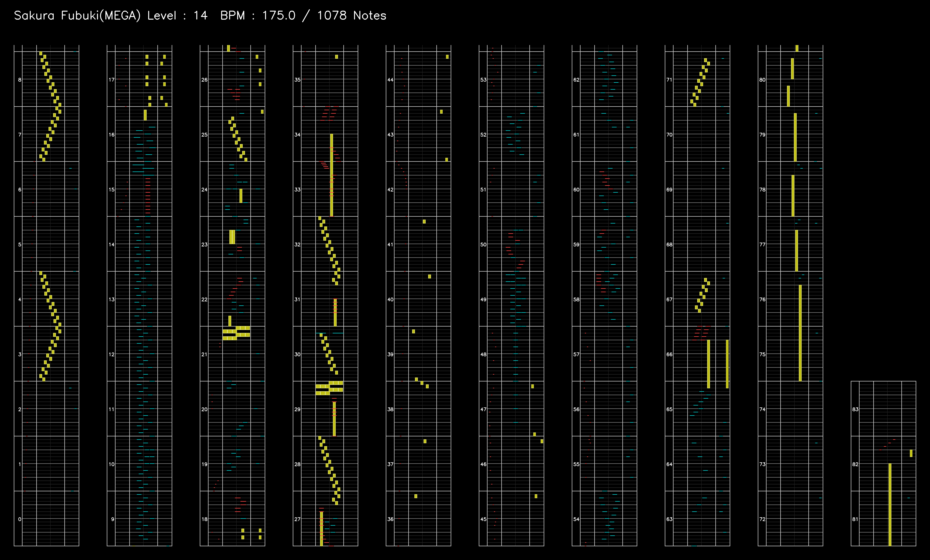The width and height of the screenshot is (930, 560).
Task: Click the 1078 Notes count text
Action: [x=351, y=15]
